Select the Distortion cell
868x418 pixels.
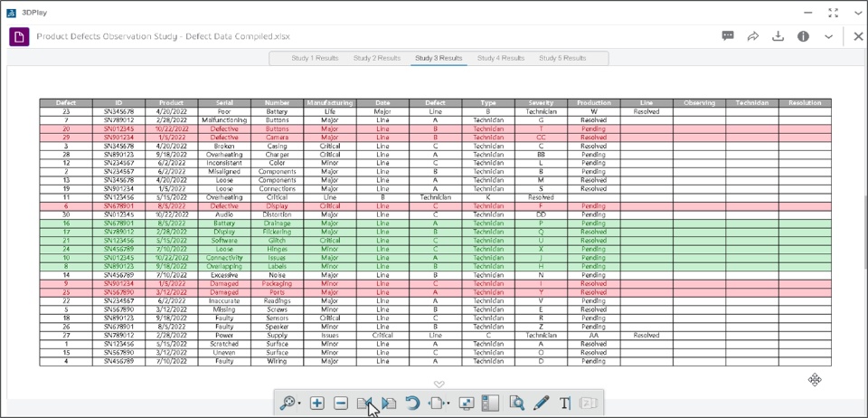(x=277, y=214)
